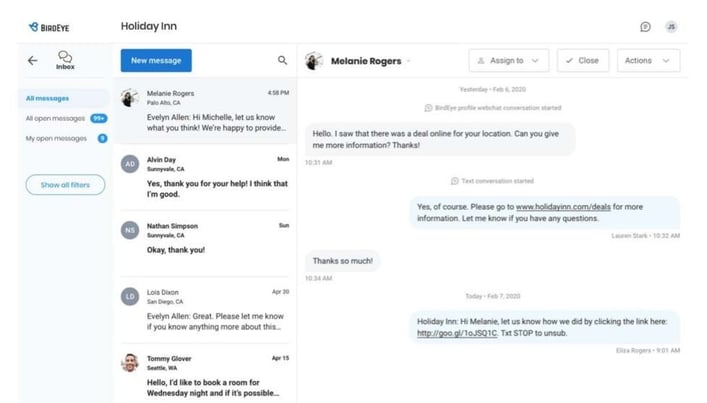The image size is (707, 403).
Task: Search conversations with the magnifier icon
Action: pyautogui.click(x=282, y=60)
